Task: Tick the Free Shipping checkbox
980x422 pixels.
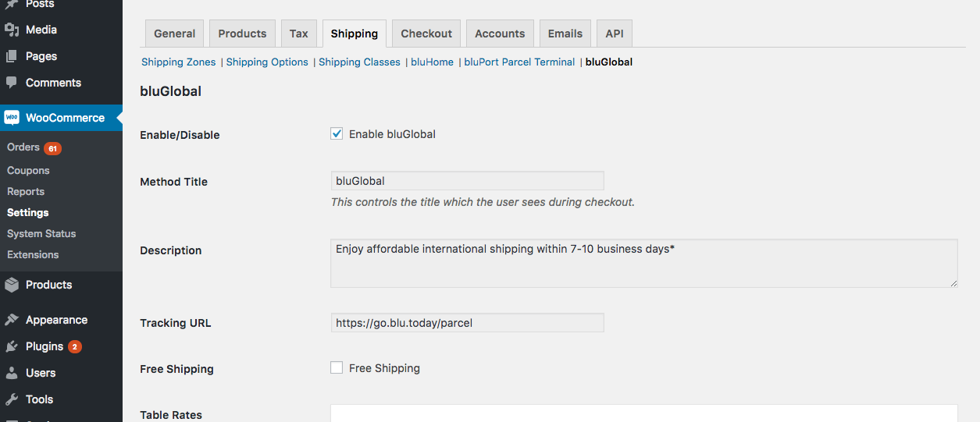Action: (337, 367)
